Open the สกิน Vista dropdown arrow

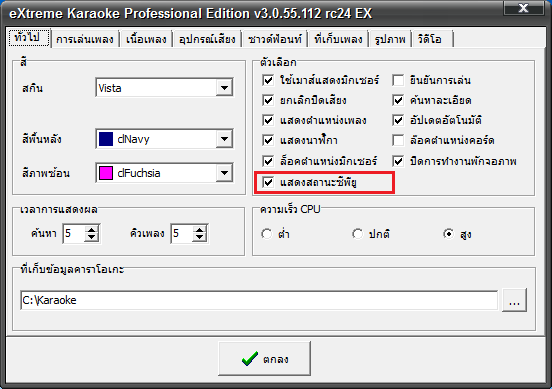click(x=224, y=87)
